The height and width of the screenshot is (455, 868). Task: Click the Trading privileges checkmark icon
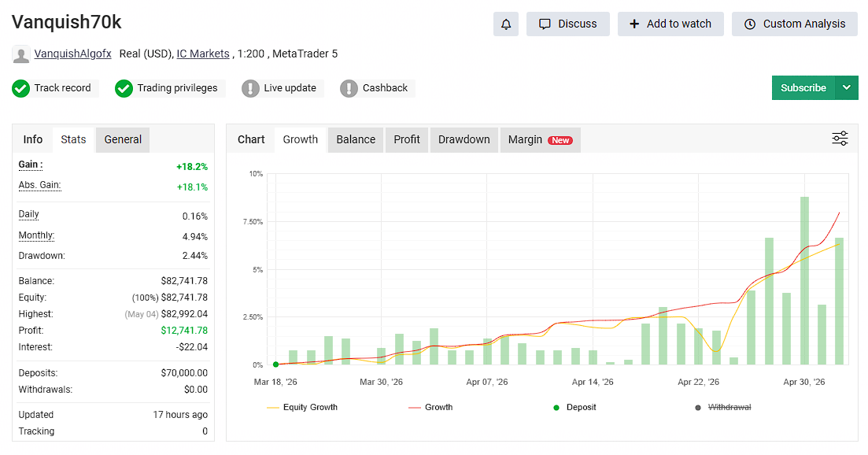click(x=124, y=88)
